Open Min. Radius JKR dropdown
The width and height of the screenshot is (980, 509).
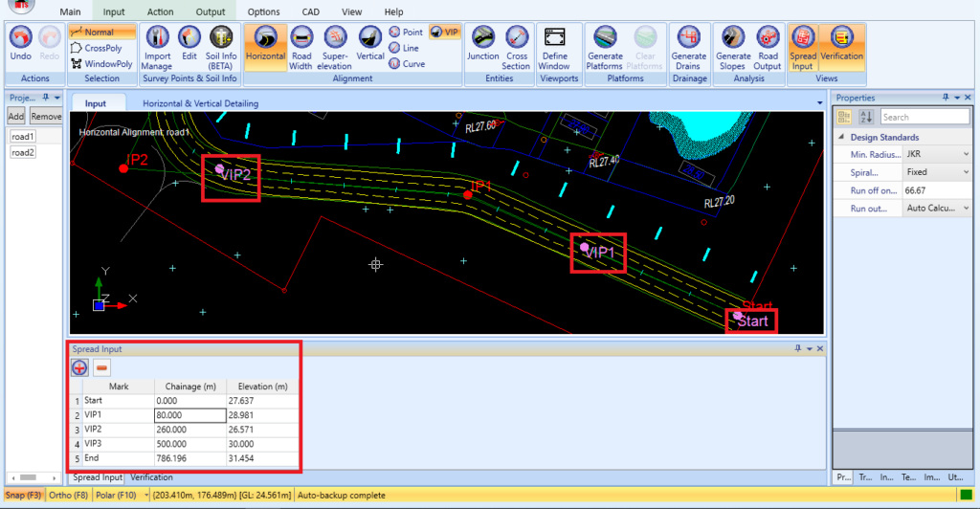coord(967,154)
